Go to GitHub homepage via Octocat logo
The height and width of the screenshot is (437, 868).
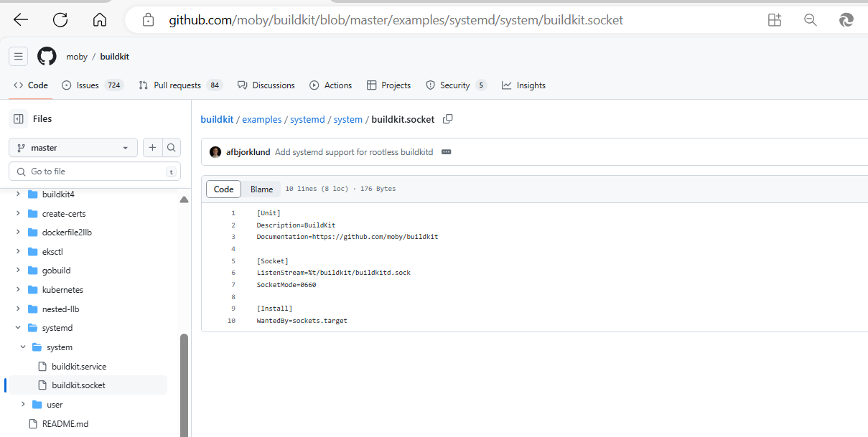pyautogui.click(x=47, y=57)
